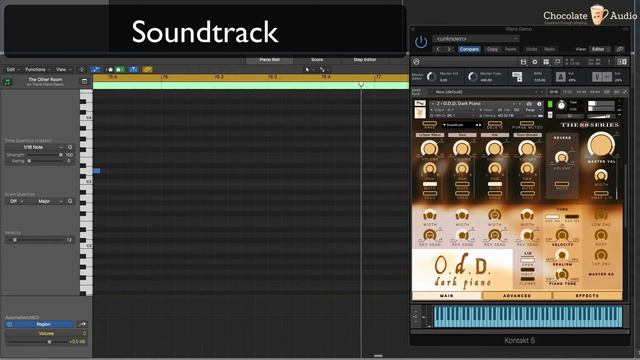The width and height of the screenshot is (640, 360).
Task: Toggle Kontakt browser panel grid icon
Action: click(546, 62)
